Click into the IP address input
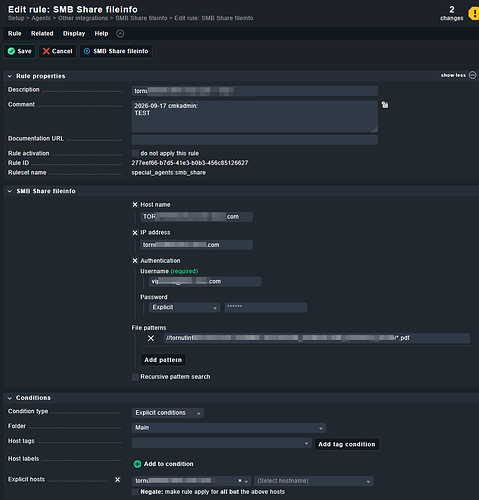The image size is (479, 500). [196, 245]
